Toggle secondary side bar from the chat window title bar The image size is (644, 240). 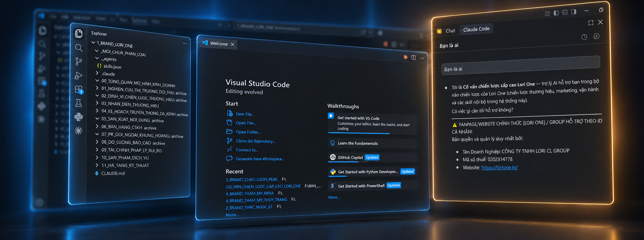[574, 12]
